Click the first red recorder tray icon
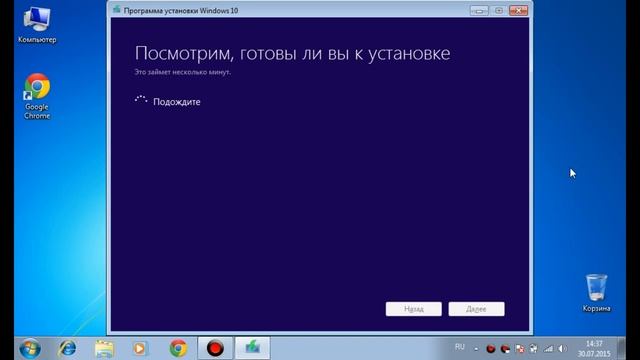Image resolution: width=640 pixels, height=360 pixels. point(491,349)
